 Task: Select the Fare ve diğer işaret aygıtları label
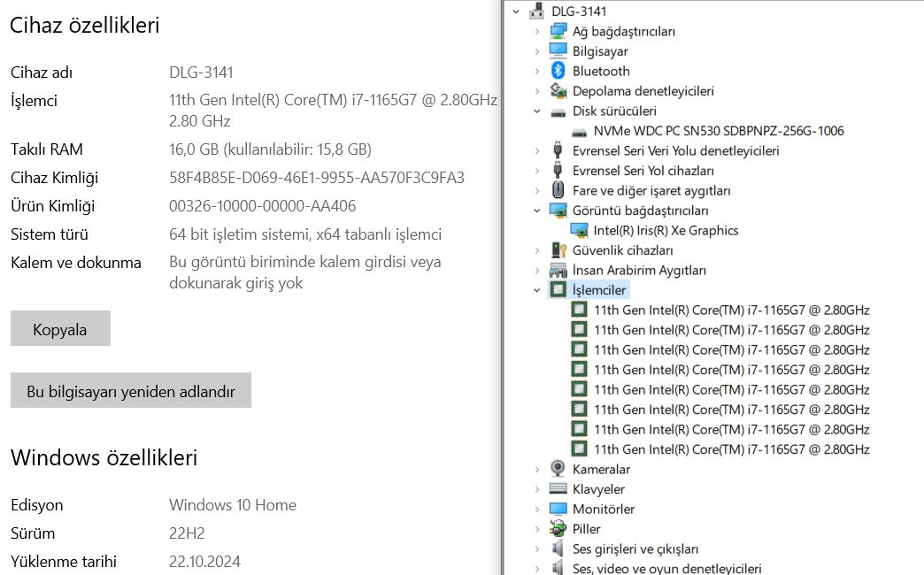click(651, 191)
